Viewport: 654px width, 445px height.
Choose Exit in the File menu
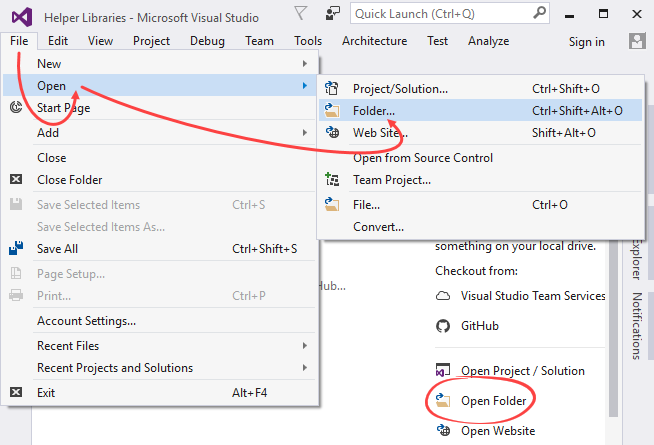coord(160,392)
